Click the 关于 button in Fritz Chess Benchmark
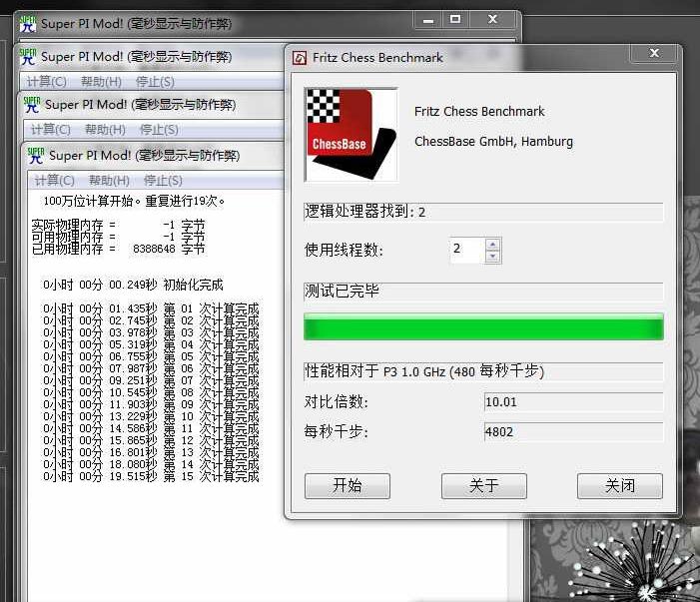Screen dimensions: 700x602 [484, 486]
